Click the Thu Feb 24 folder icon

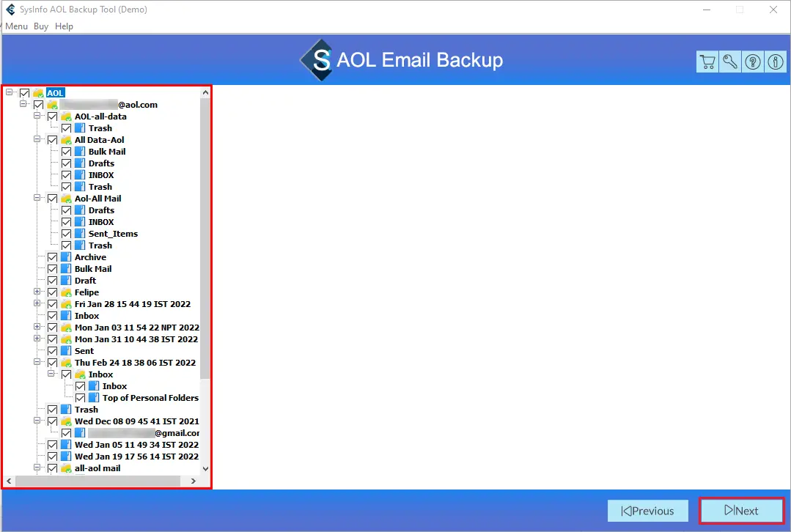66,363
